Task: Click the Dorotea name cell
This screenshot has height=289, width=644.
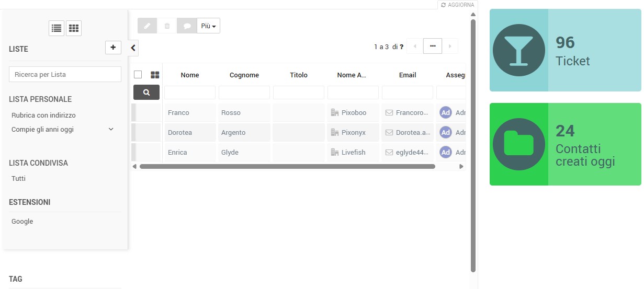Action: [190, 133]
